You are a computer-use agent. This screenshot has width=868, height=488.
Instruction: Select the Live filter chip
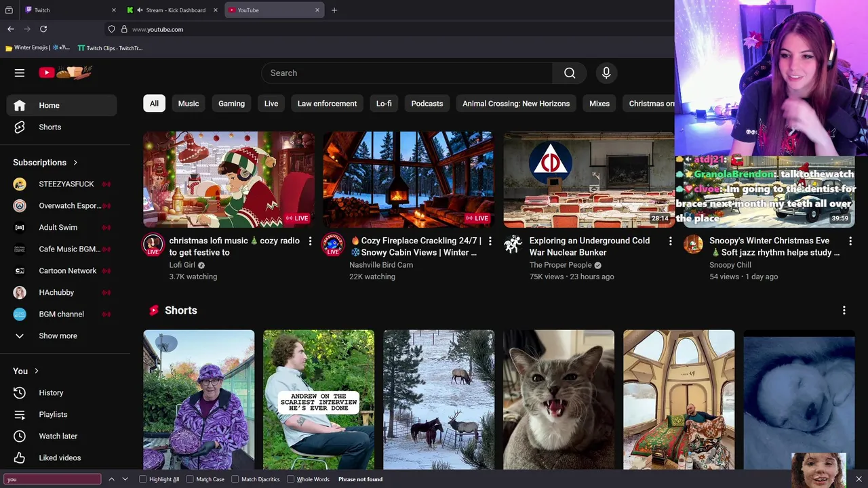coord(271,104)
